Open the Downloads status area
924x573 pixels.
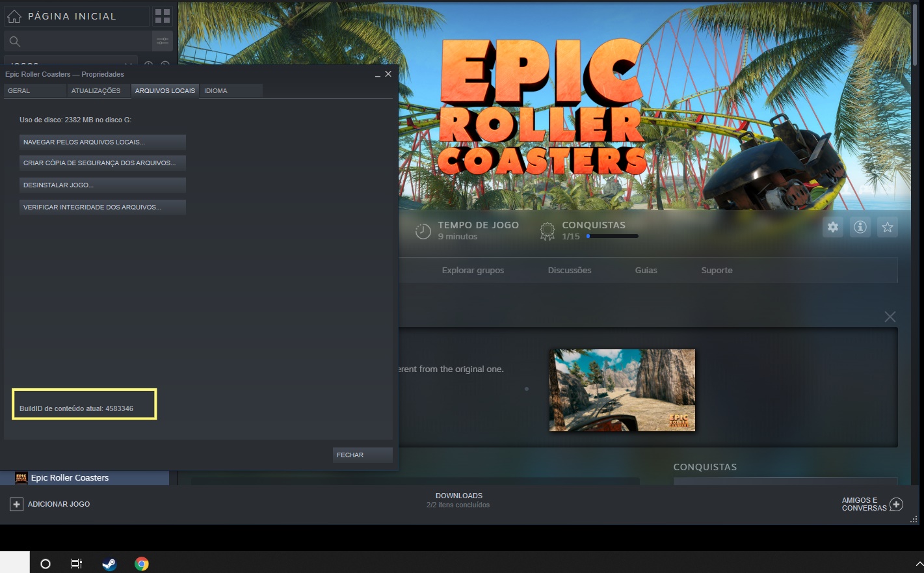pyautogui.click(x=458, y=500)
